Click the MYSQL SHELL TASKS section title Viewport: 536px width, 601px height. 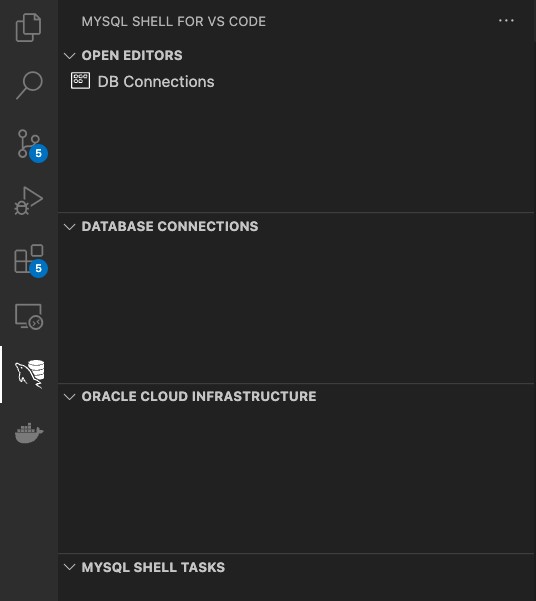tap(153, 567)
